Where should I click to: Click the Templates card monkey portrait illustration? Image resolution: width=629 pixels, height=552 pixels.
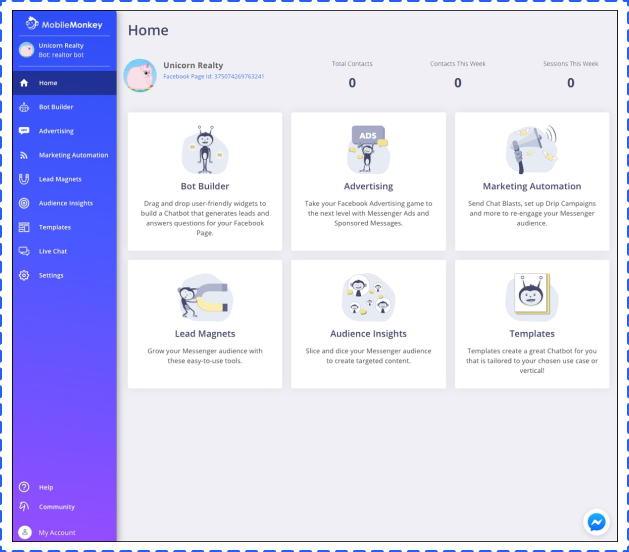tap(532, 297)
